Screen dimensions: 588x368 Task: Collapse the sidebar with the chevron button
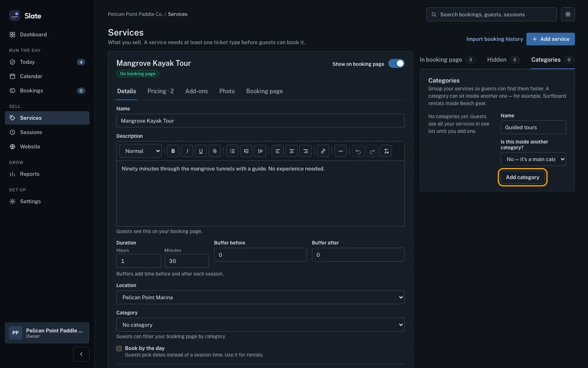click(81, 354)
